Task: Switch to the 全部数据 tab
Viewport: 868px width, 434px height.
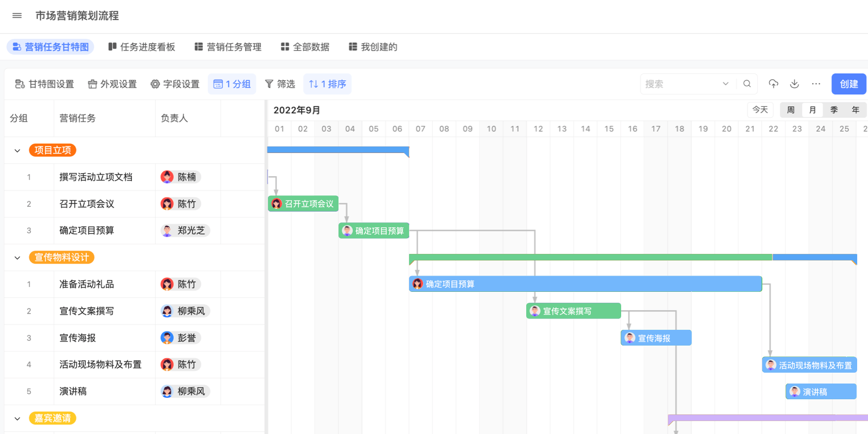Action: pos(305,47)
